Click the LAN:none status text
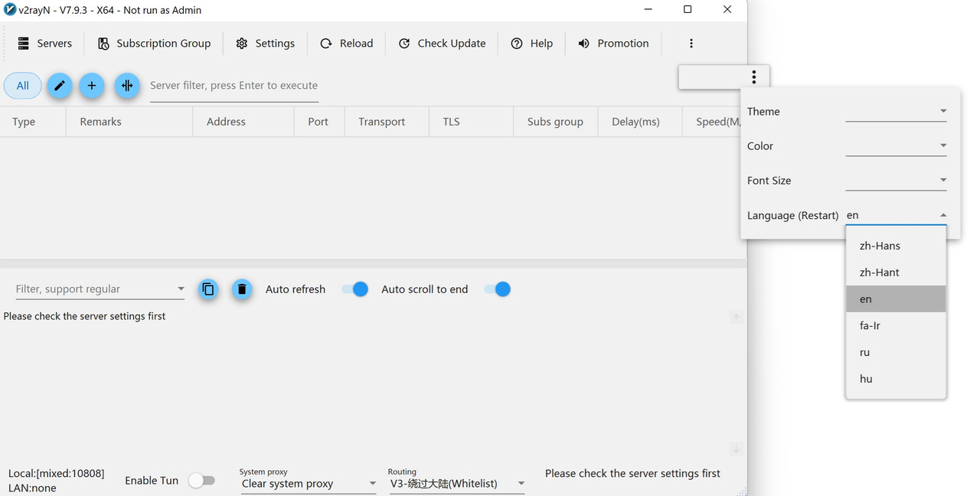 [32, 488]
